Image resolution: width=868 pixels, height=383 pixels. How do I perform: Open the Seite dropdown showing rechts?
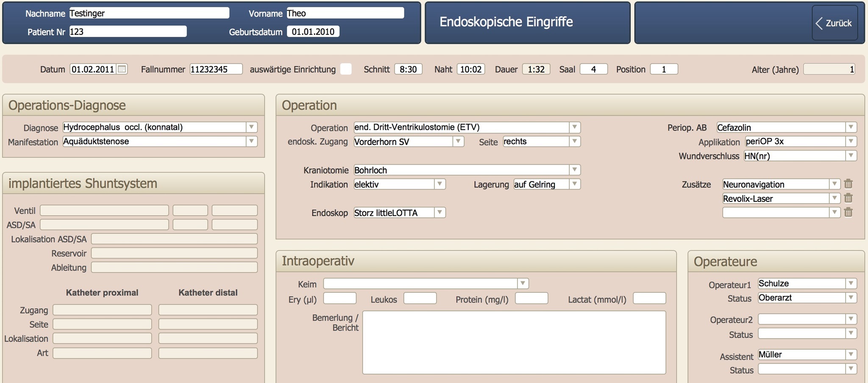point(575,141)
